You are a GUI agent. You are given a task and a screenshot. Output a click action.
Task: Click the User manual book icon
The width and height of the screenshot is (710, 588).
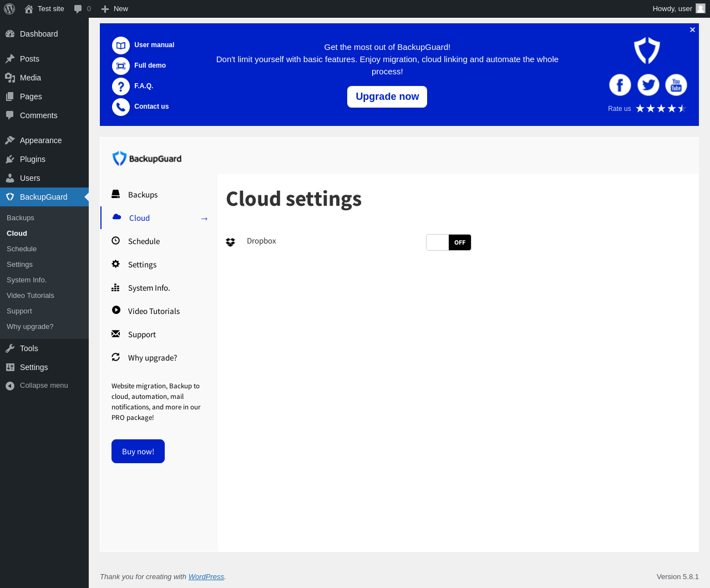[x=121, y=45]
